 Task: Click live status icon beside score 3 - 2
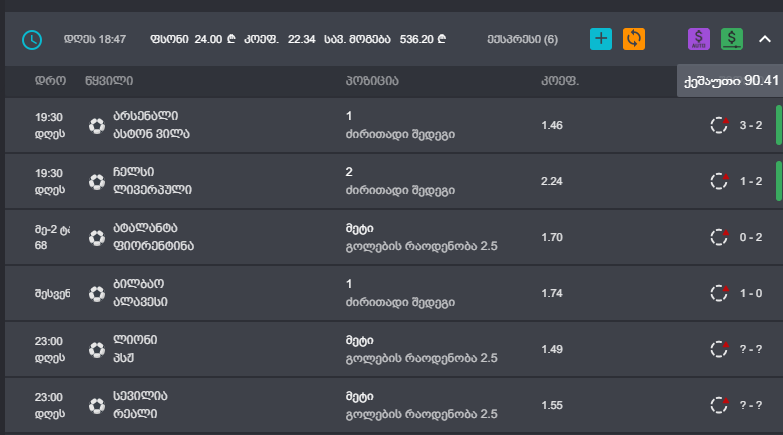[720, 125]
